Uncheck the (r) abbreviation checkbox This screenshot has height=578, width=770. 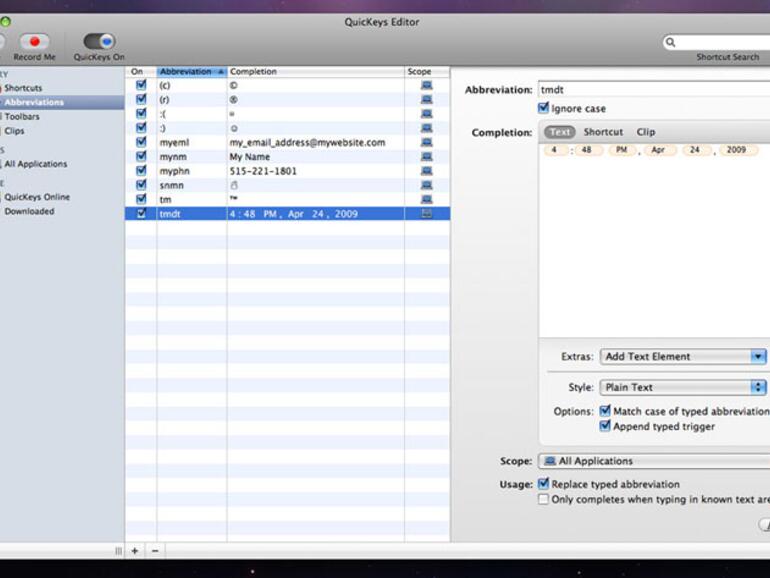(141, 99)
